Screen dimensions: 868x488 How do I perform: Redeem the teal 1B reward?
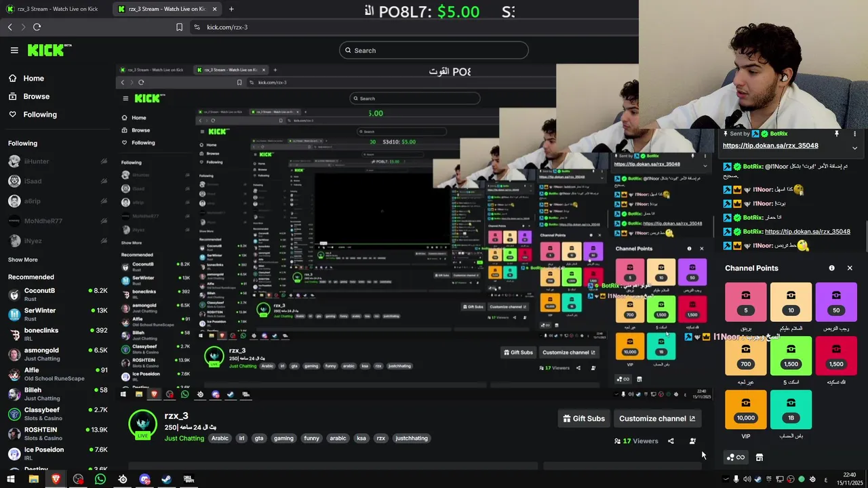tap(791, 409)
